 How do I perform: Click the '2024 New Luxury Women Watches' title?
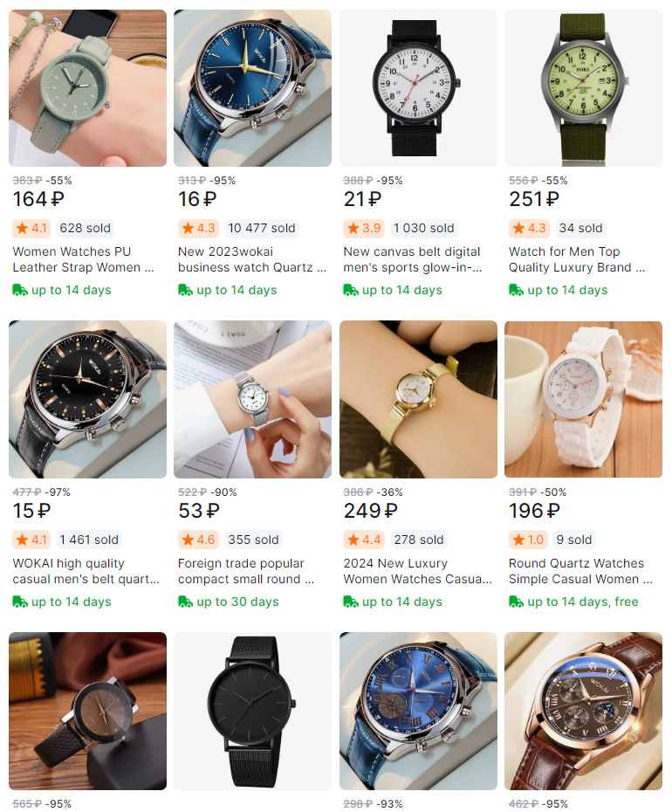pos(417,571)
